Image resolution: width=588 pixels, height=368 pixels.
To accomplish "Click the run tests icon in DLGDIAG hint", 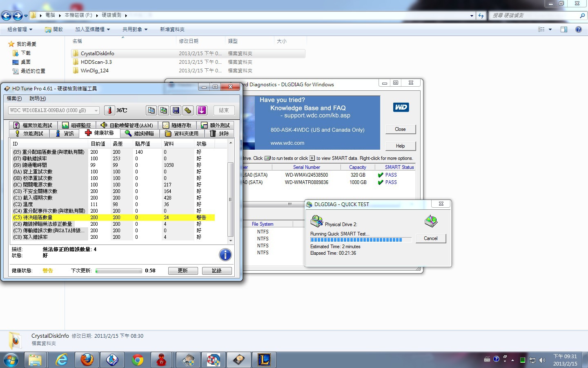I will 267,158.
